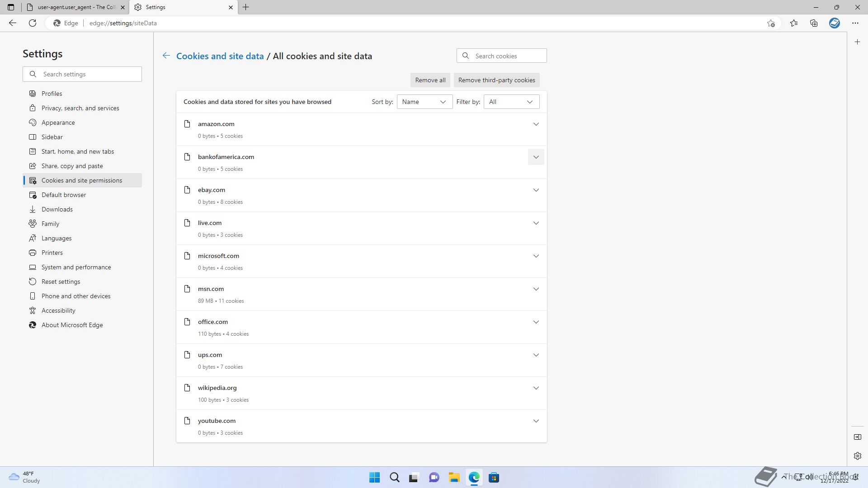Expand office.com cookie details
This screenshot has height=488, width=868.
536,322
